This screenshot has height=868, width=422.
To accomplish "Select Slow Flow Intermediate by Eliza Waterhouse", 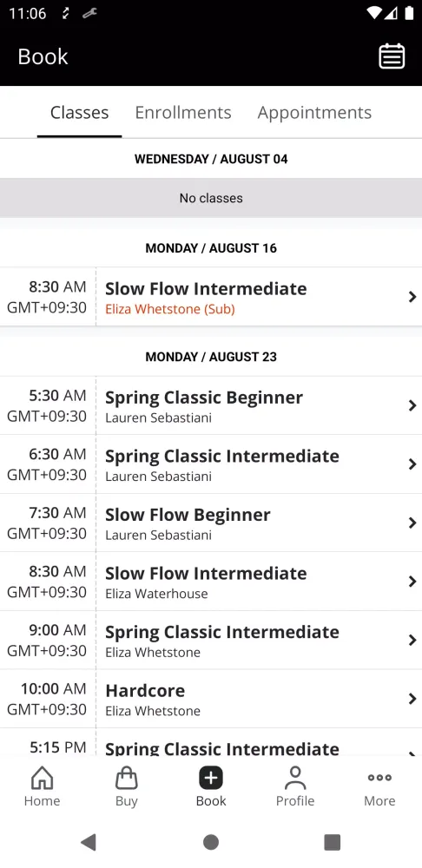I will click(x=211, y=582).
